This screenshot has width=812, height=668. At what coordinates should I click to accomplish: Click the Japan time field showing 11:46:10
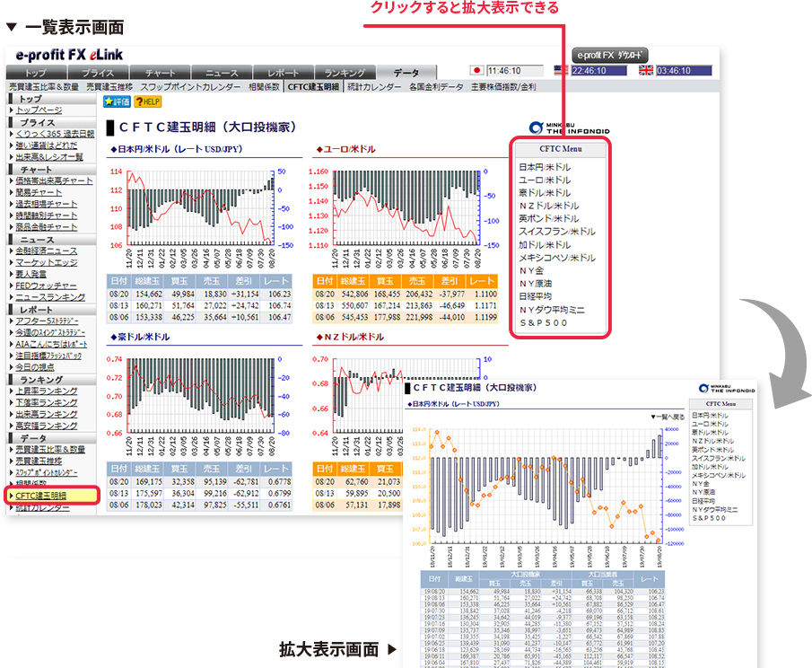pos(515,70)
